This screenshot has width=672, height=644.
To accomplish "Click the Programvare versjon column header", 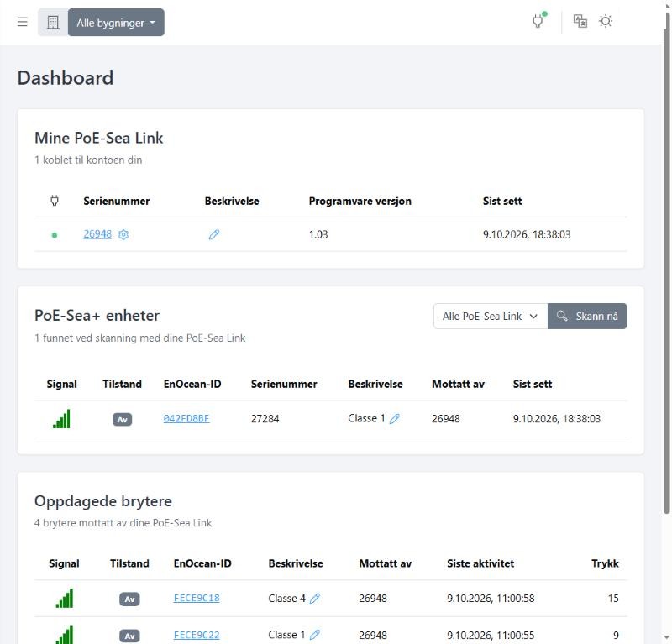I will (360, 201).
